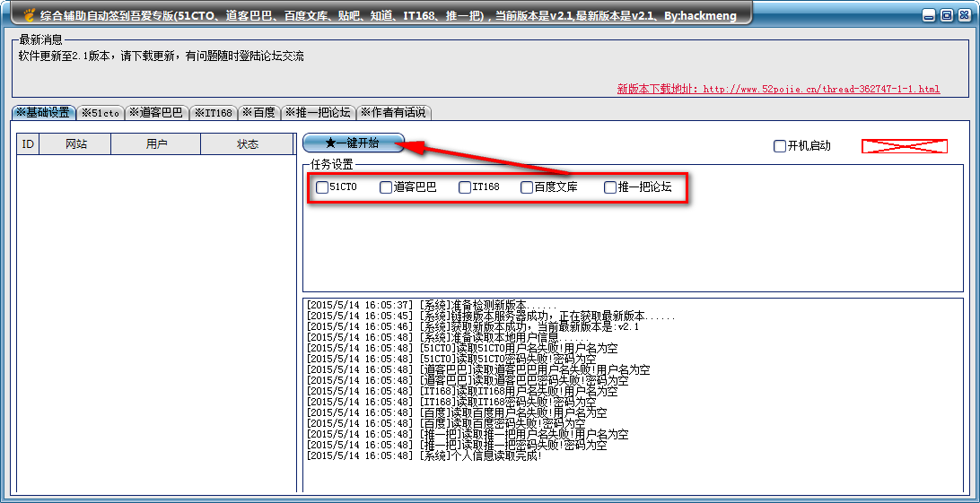Open the ※作者有话说 tab

[x=394, y=113]
